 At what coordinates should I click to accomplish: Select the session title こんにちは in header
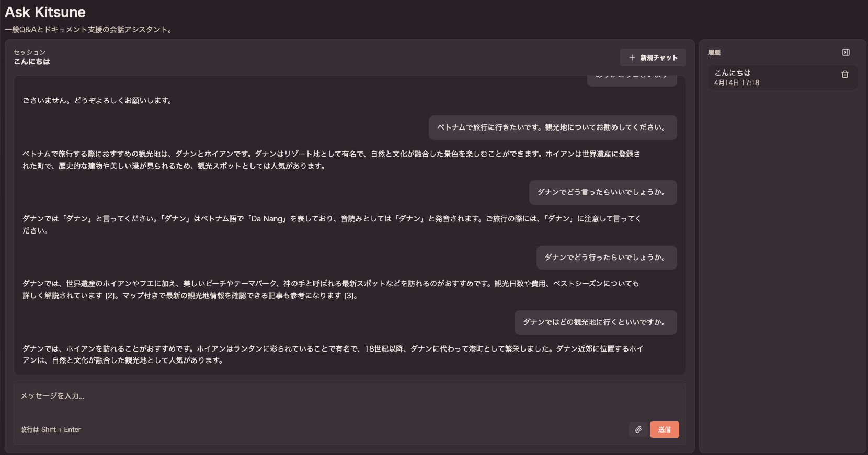point(32,62)
